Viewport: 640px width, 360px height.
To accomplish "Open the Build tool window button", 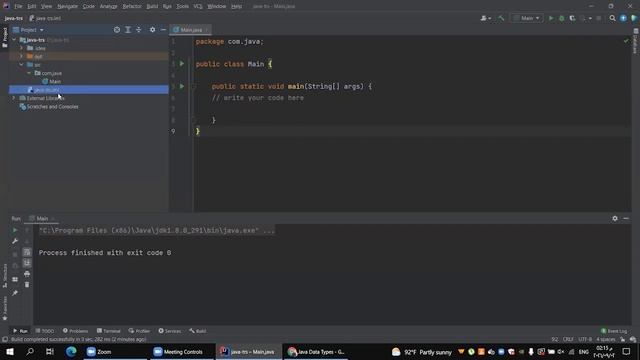I will 198,331.
